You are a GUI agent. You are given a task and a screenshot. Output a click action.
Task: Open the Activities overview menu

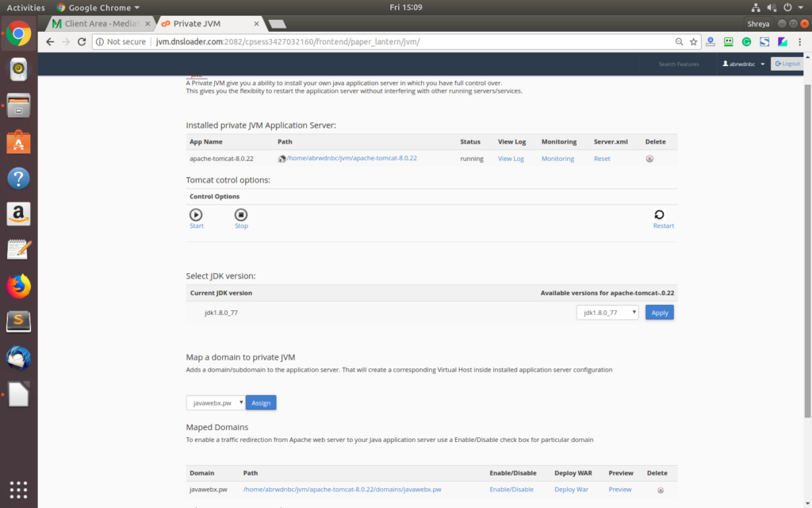tap(26, 7)
